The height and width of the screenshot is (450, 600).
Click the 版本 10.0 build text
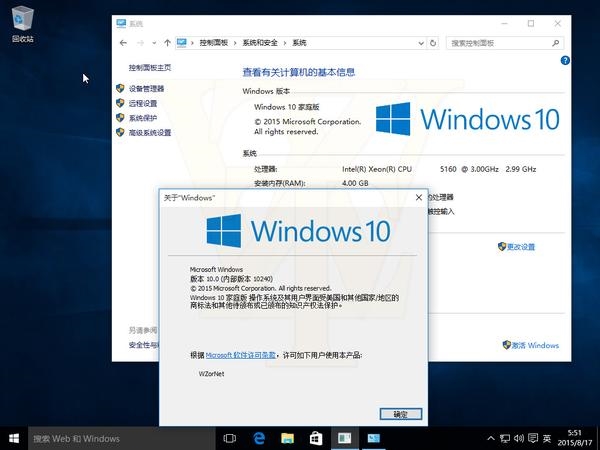(x=232, y=279)
